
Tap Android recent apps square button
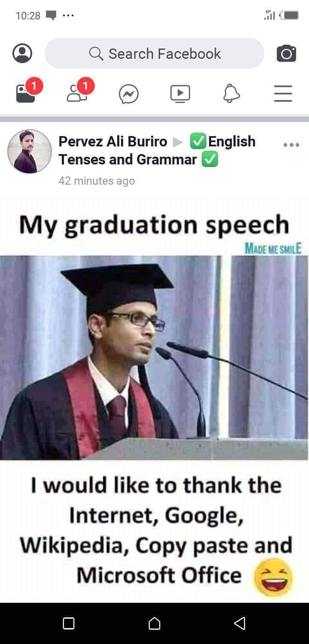[x=69, y=623]
